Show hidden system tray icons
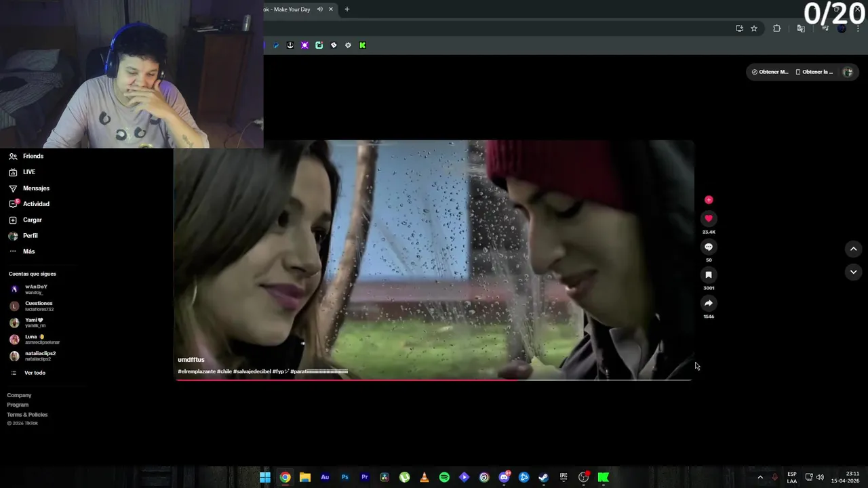Viewport: 868px width, 488px height. click(x=760, y=477)
